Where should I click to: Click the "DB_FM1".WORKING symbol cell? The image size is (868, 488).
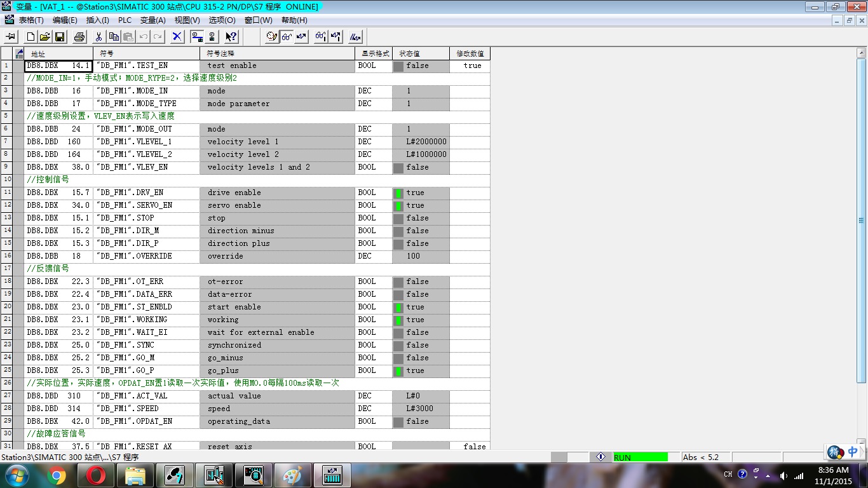click(146, 320)
